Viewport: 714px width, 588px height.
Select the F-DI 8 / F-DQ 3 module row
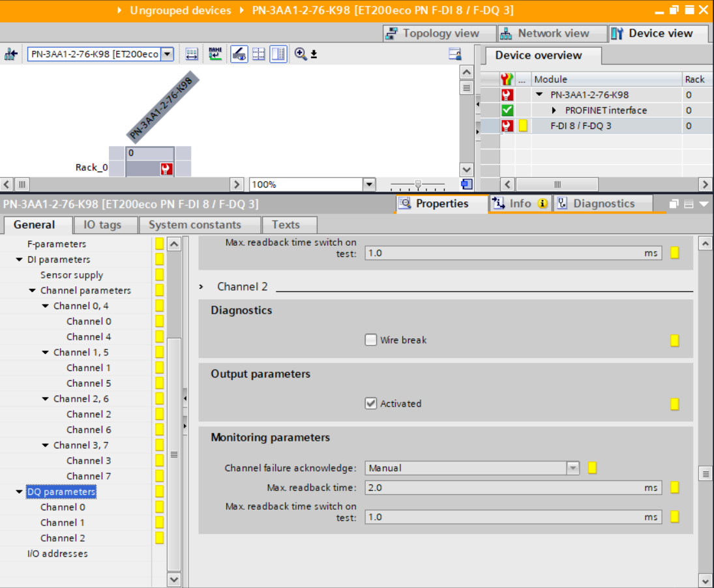coord(580,126)
